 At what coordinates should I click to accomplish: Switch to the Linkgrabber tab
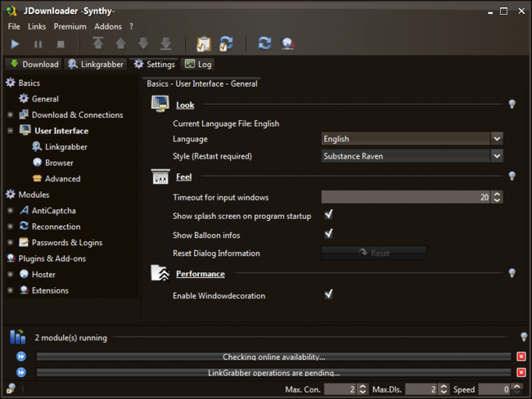pyautogui.click(x=96, y=64)
